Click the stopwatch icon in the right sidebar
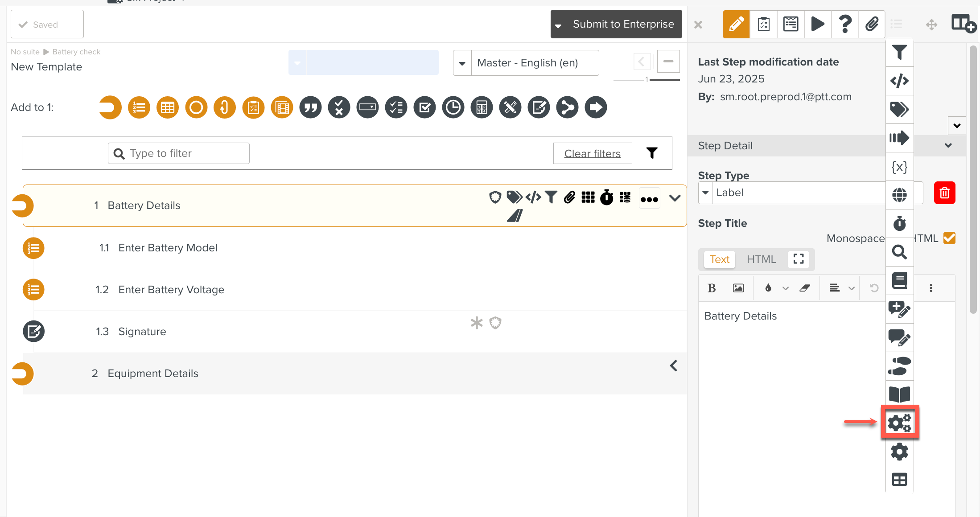Image resolution: width=980 pixels, height=517 pixels. (899, 223)
